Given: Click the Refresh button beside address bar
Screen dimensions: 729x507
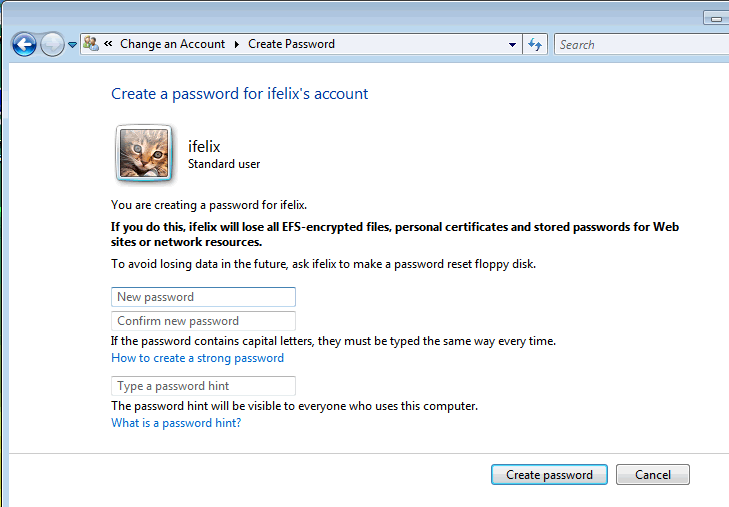Looking at the screenshot, I should click(535, 44).
